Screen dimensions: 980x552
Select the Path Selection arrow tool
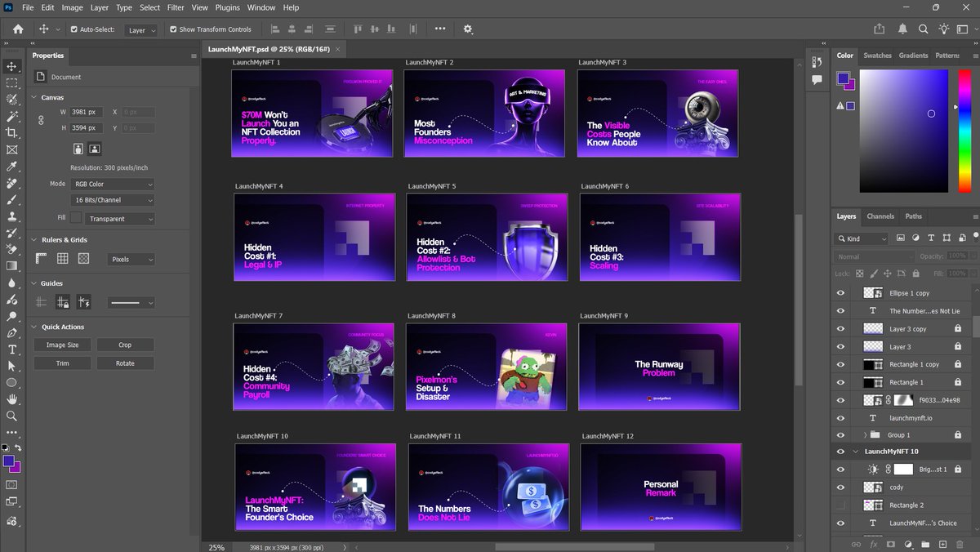11,367
